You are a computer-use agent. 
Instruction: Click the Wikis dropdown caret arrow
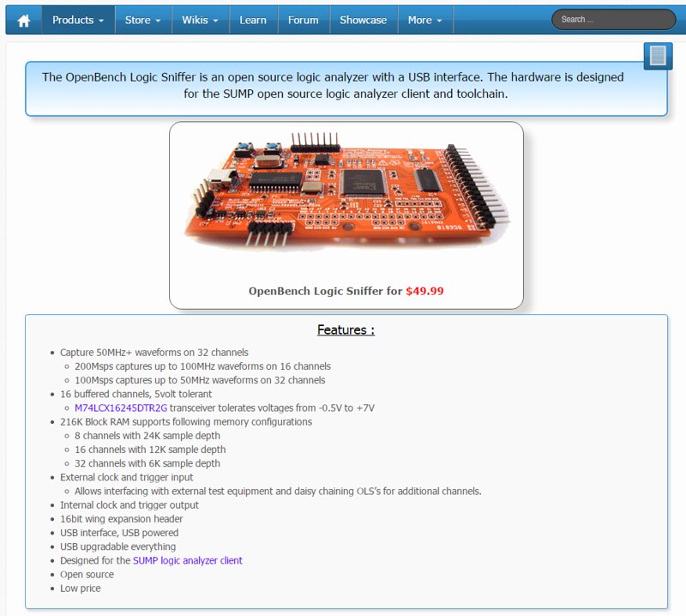click(x=214, y=21)
